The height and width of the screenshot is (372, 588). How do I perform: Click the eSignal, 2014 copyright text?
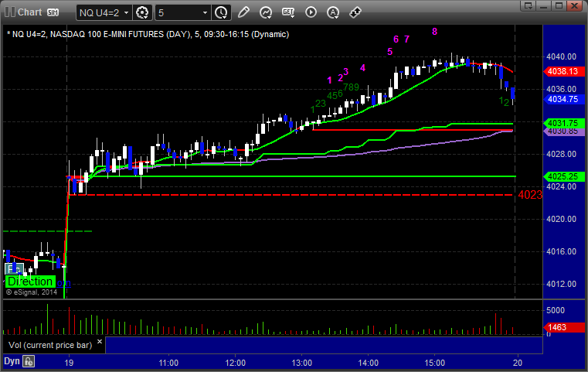32,292
